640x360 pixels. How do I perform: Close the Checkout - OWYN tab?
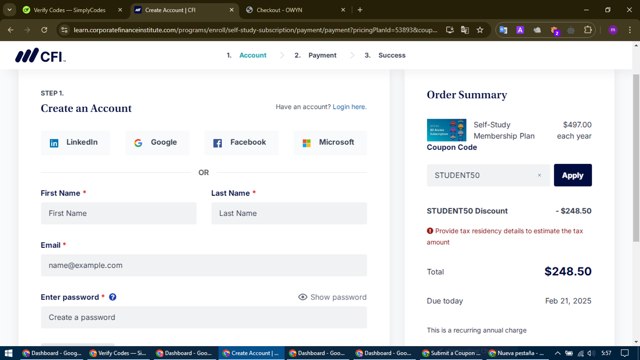343,10
